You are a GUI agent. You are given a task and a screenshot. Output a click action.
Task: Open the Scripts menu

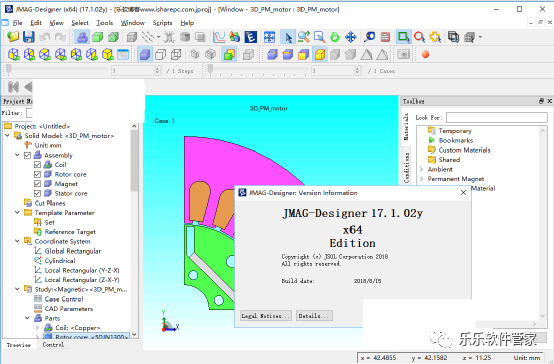coord(163,23)
